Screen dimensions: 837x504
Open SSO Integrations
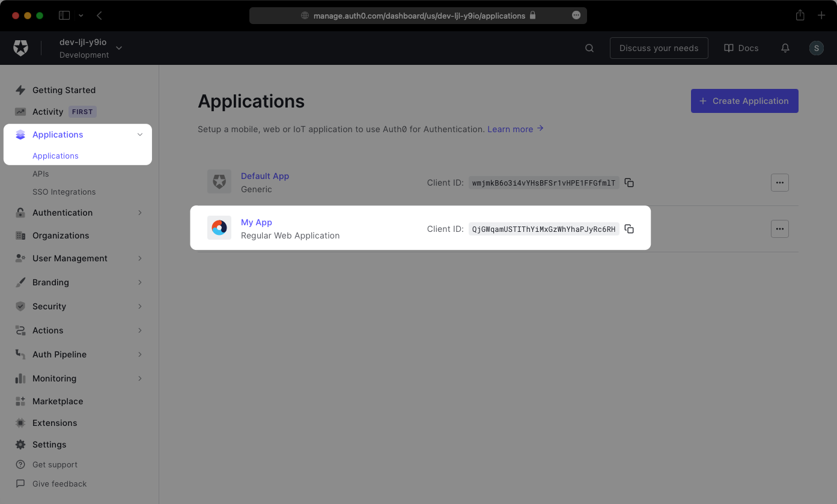(63, 192)
